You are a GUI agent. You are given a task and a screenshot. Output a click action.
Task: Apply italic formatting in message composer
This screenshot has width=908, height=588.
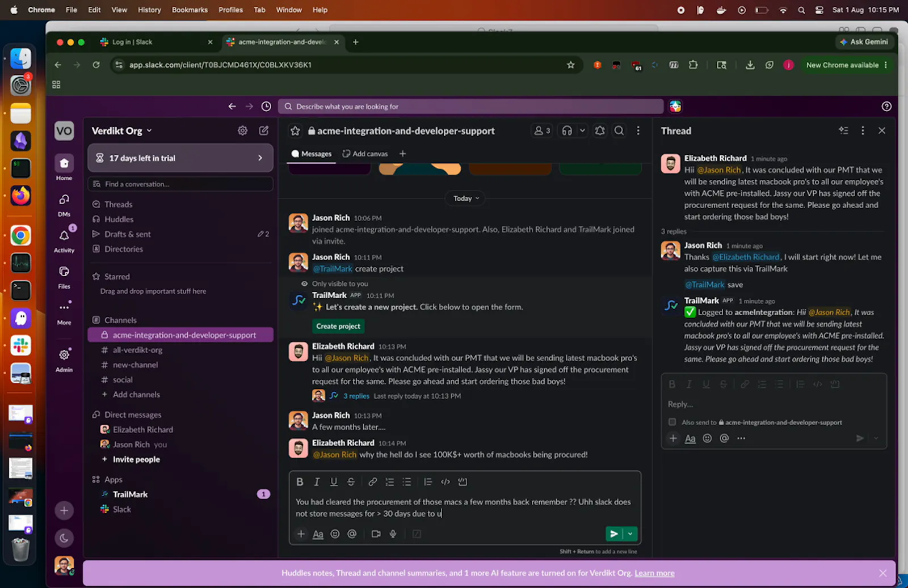317,482
